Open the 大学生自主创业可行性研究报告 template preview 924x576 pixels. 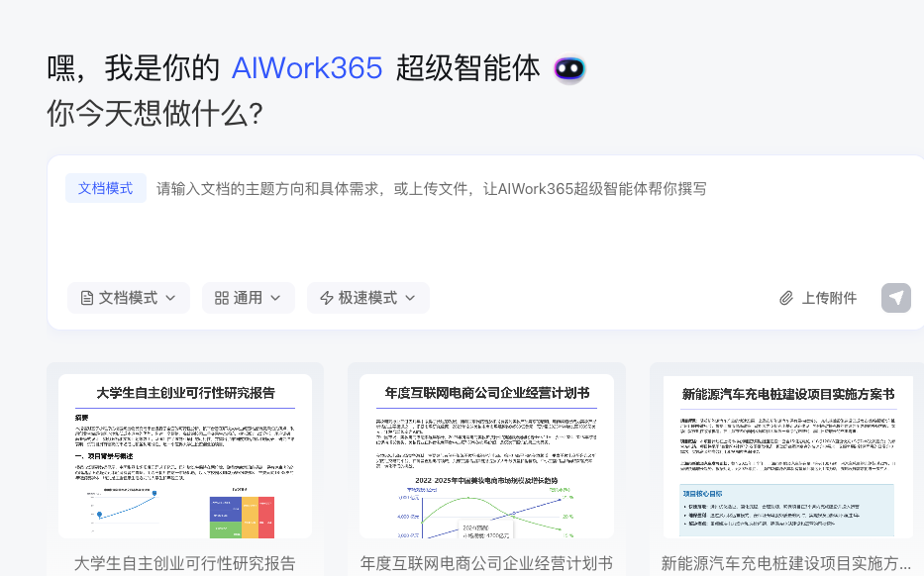click(x=185, y=455)
